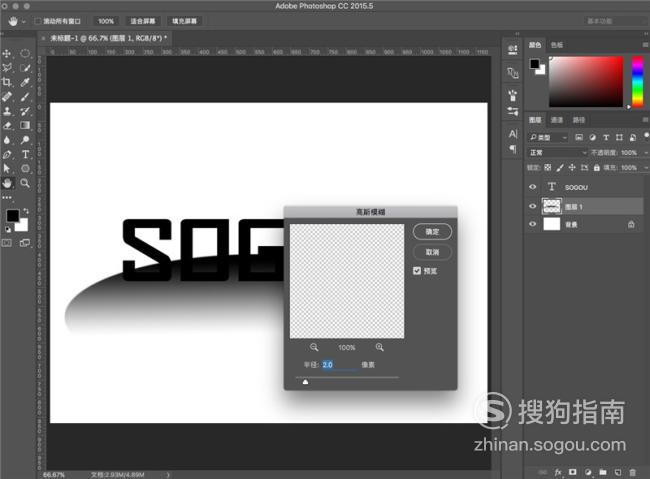Screen dimensions: 650x479
Task: Switch to the 通道 Channels tab
Action: tap(557, 120)
